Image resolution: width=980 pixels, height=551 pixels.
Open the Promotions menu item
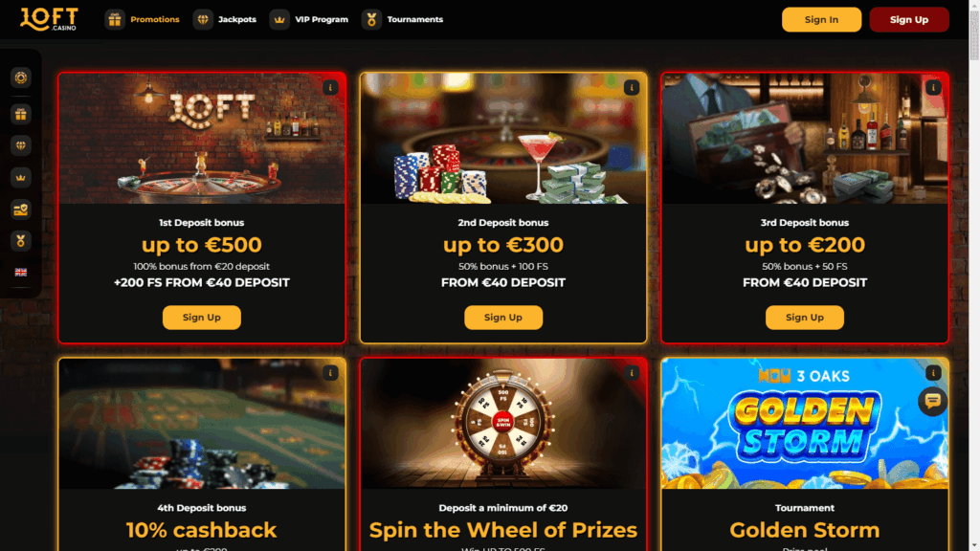pos(143,19)
